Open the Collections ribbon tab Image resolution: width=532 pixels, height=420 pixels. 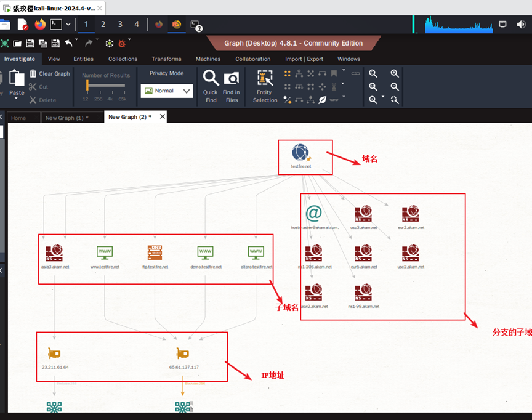pos(123,59)
